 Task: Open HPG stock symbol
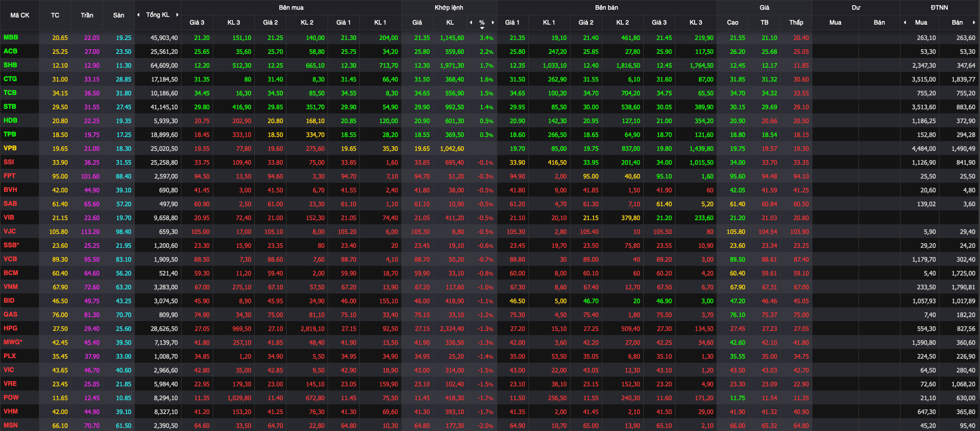(x=10, y=328)
